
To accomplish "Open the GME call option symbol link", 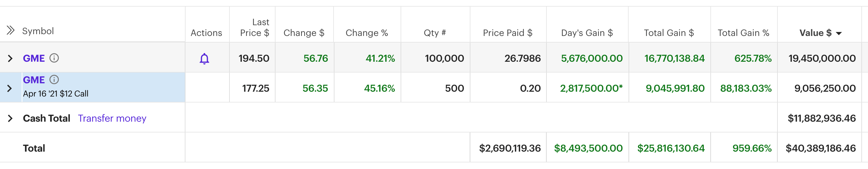I will (34, 80).
